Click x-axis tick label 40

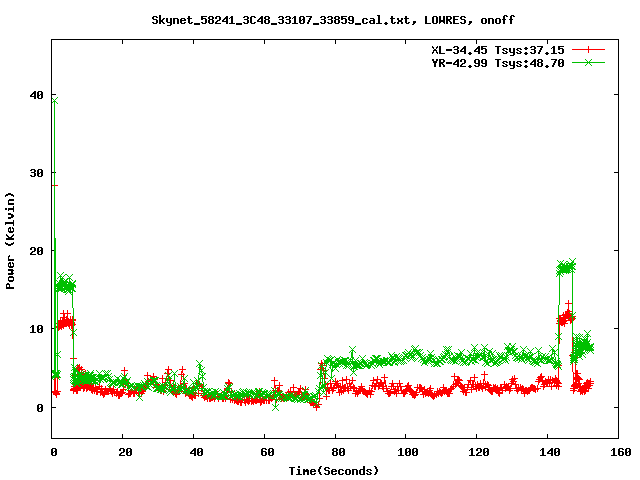196,452
